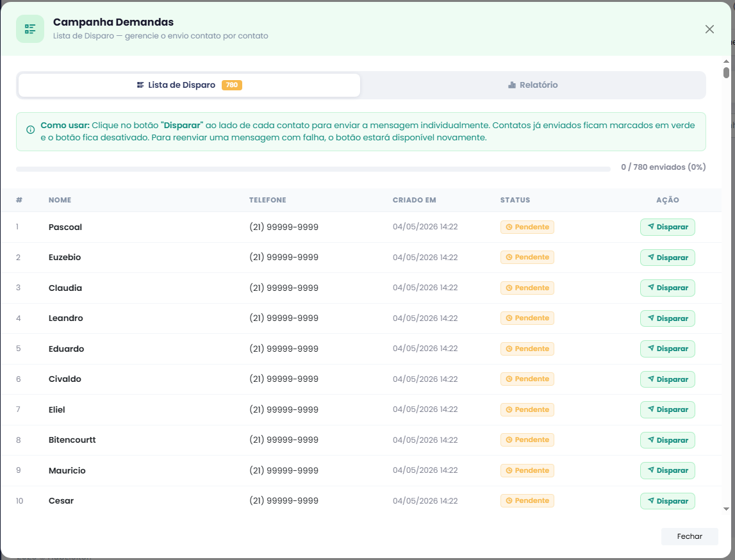Click Pendente status in Claudia's row
Viewport: 735px width, 560px height.
527,288
